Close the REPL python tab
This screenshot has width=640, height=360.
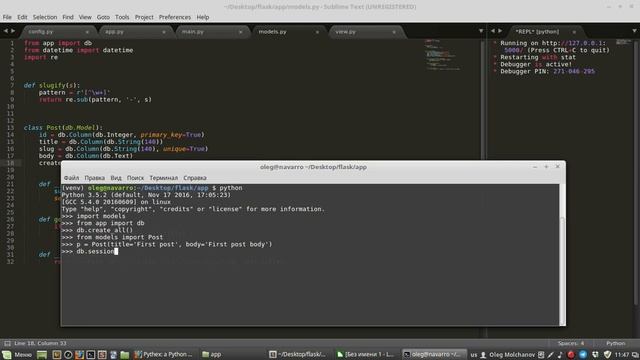click(574, 32)
